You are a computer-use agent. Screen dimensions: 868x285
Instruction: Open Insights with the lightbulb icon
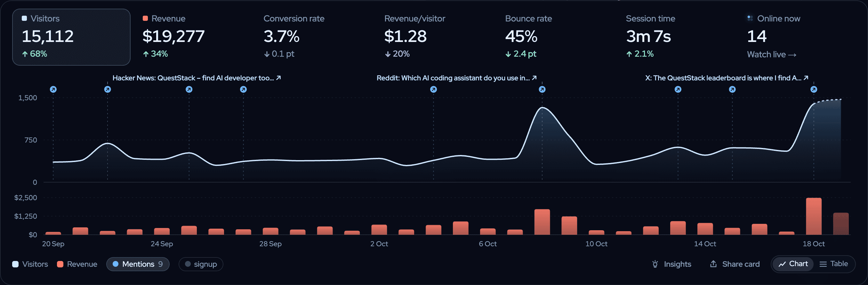[671, 264]
